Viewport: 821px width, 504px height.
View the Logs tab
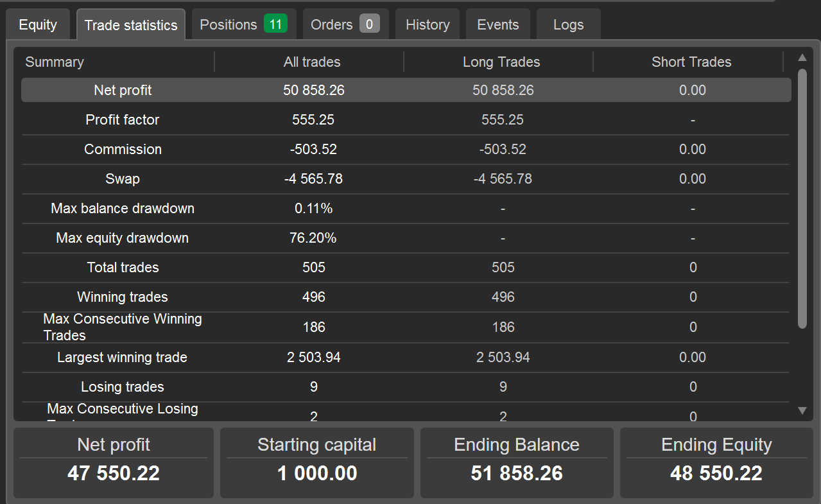pyautogui.click(x=568, y=25)
